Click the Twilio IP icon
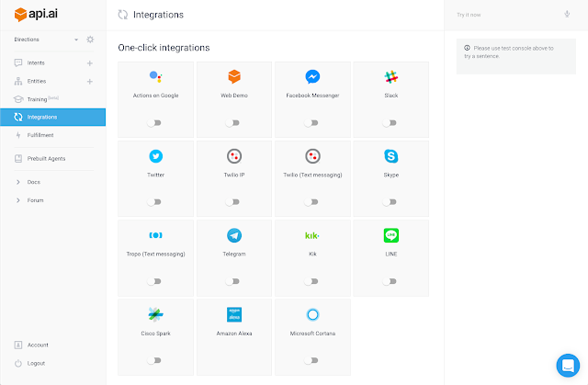Image resolution: width=588 pixels, height=385 pixels. (x=234, y=156)
